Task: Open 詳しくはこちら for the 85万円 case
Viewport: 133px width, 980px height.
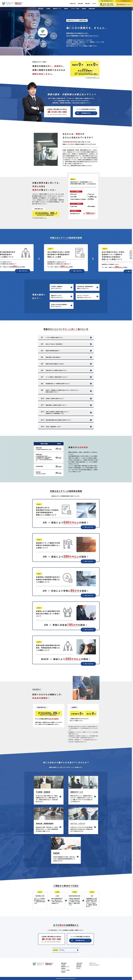Action: pos(88,595)
